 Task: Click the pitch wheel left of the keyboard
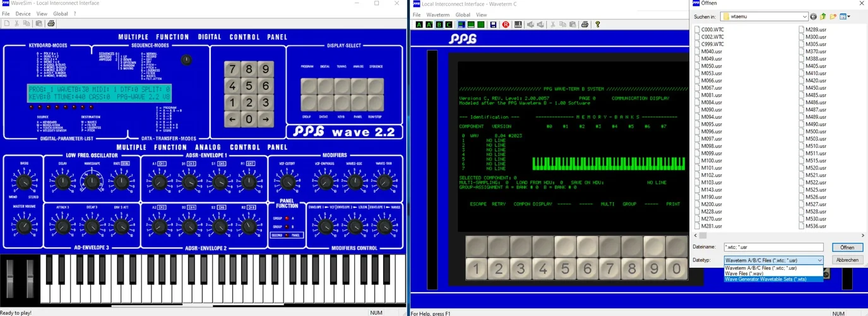[10, 278]
